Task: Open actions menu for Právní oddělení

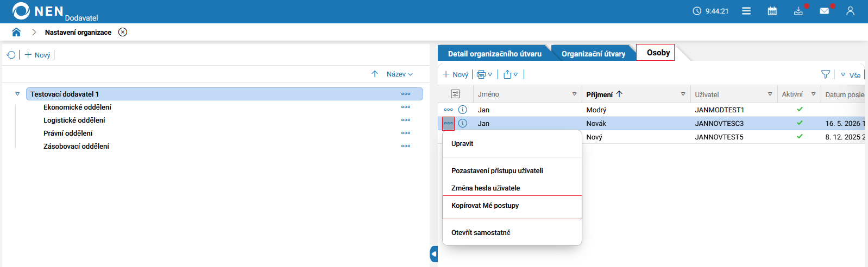Action: [406, 133]
